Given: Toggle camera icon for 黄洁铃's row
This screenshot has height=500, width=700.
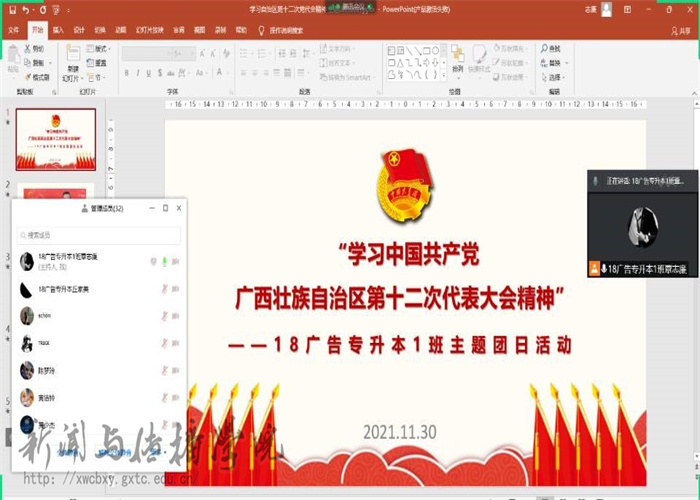Looking at the screenshot, I should [x=175, y=398].
